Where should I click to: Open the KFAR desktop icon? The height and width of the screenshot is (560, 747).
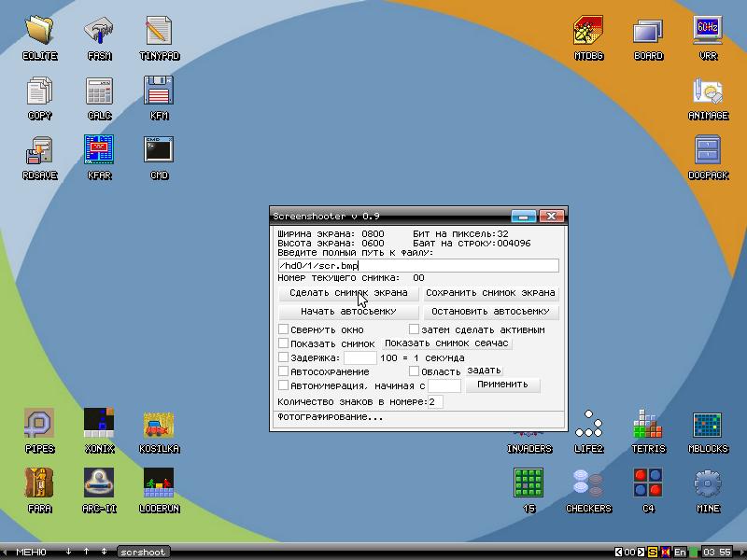(99, 150)
